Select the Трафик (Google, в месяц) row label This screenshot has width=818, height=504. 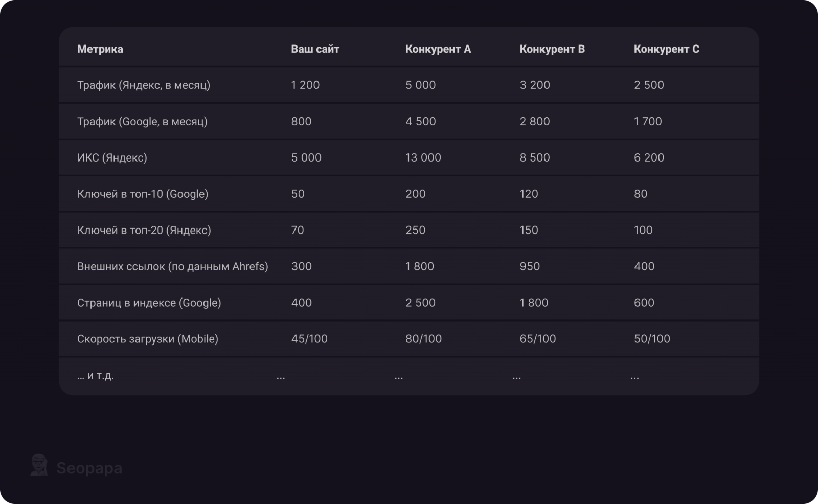pos(142,122)
